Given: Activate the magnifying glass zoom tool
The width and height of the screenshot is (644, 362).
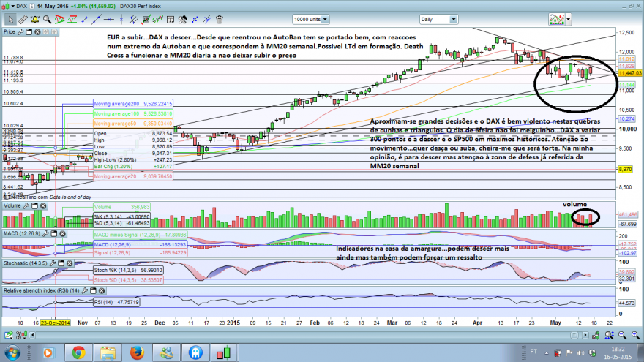Looking at the screenshot, I should pos(48,19).
